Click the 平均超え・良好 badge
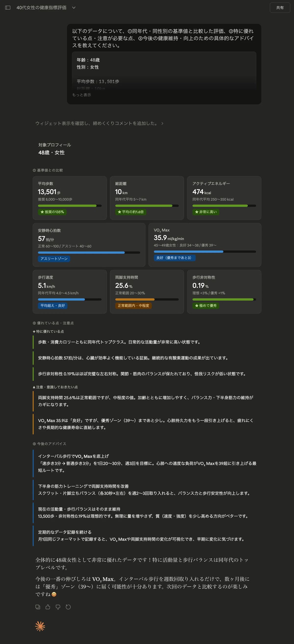This screenshot has width=294, height=644. tap(53, 305)
